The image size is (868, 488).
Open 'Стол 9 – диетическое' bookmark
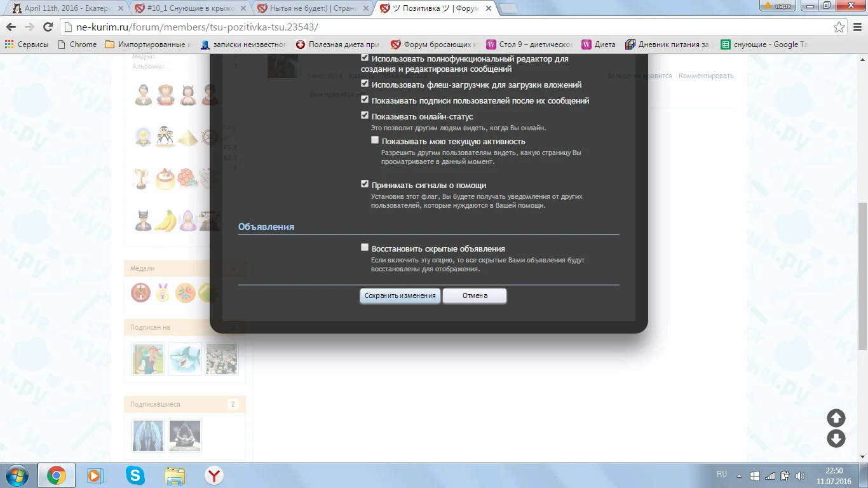pyautogui.click(x=529, y=44)
